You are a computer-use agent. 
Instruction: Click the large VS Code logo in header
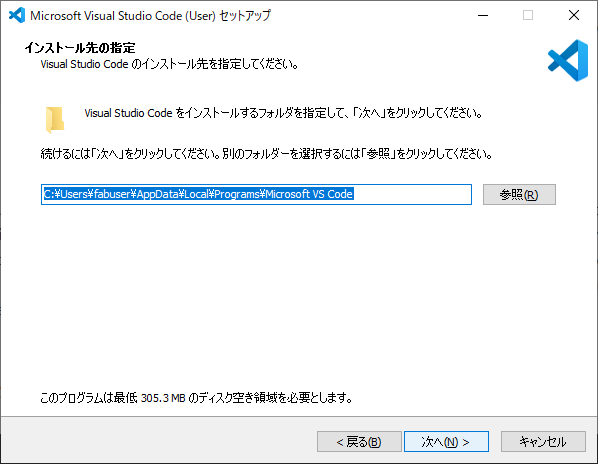(568, 60)
